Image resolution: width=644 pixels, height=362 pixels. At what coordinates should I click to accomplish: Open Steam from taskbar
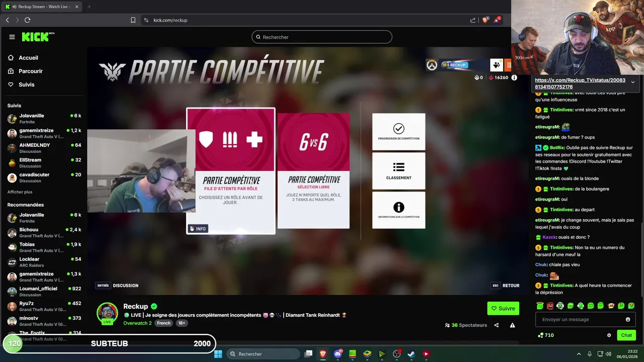click(411, 354)
